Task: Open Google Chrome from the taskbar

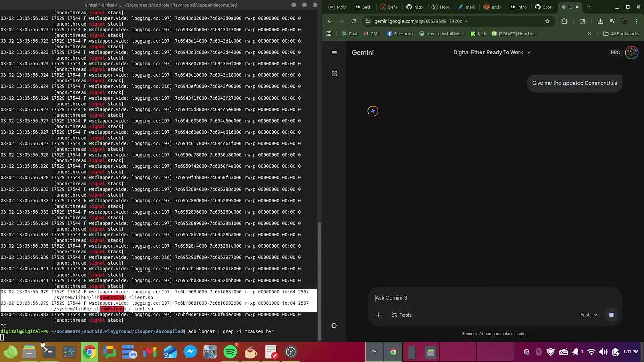Action: point(89,352)
